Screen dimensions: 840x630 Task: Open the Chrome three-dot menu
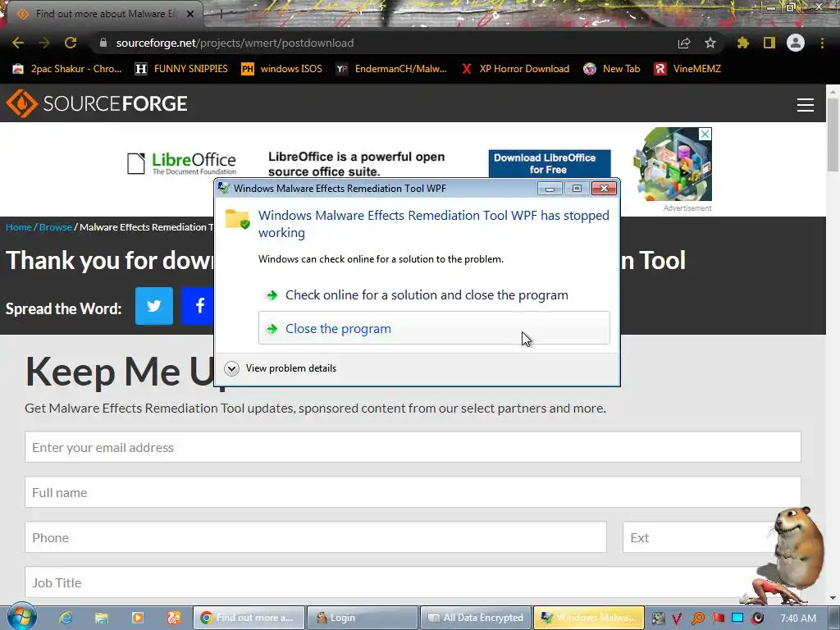822,43
